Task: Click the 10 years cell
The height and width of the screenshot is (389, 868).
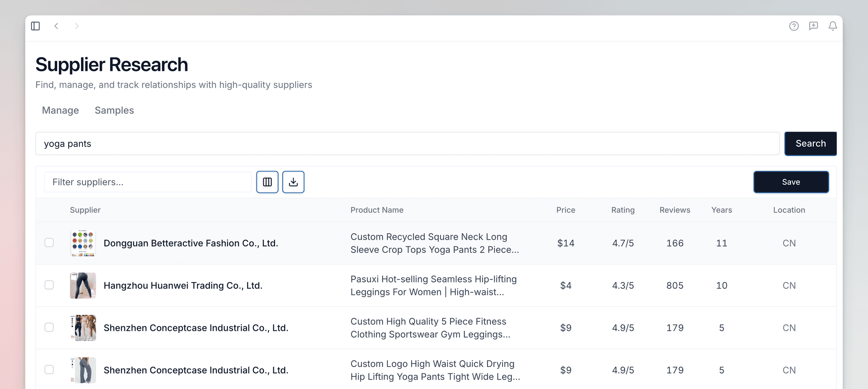Action: (722, 285)
